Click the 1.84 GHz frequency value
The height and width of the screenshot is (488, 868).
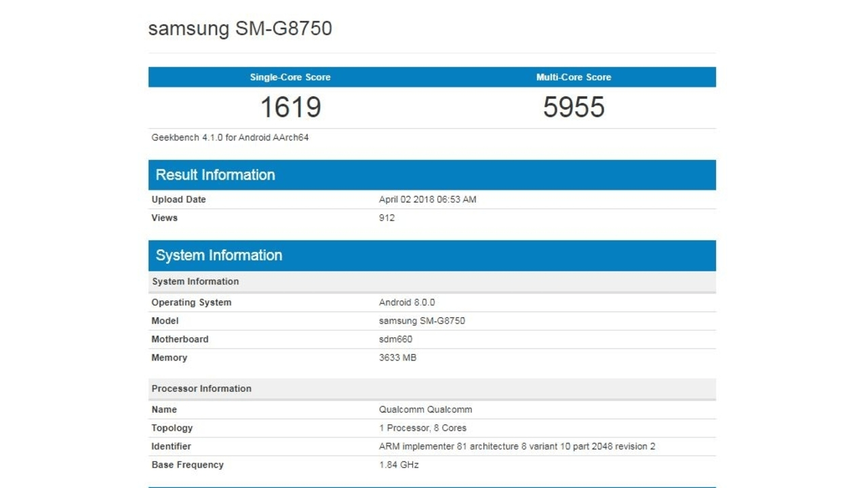coord(399,464)
